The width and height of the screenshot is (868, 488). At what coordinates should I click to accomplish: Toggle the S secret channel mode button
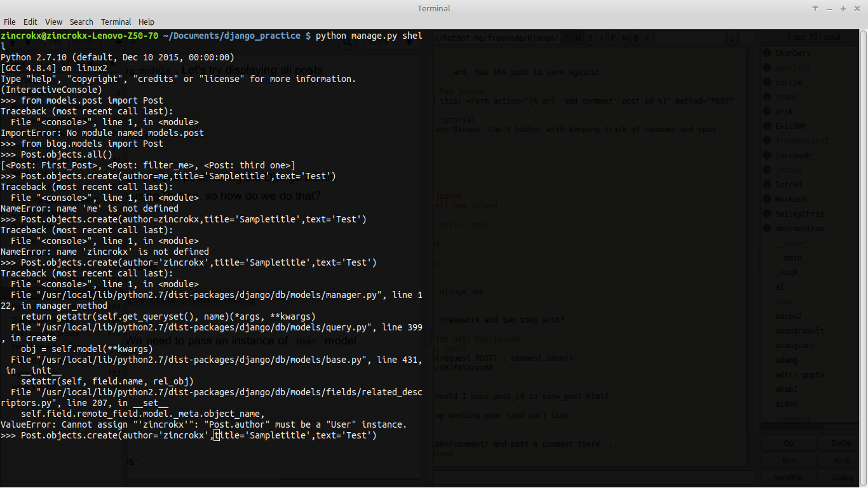pyautogui.click(x=590, y=38)
